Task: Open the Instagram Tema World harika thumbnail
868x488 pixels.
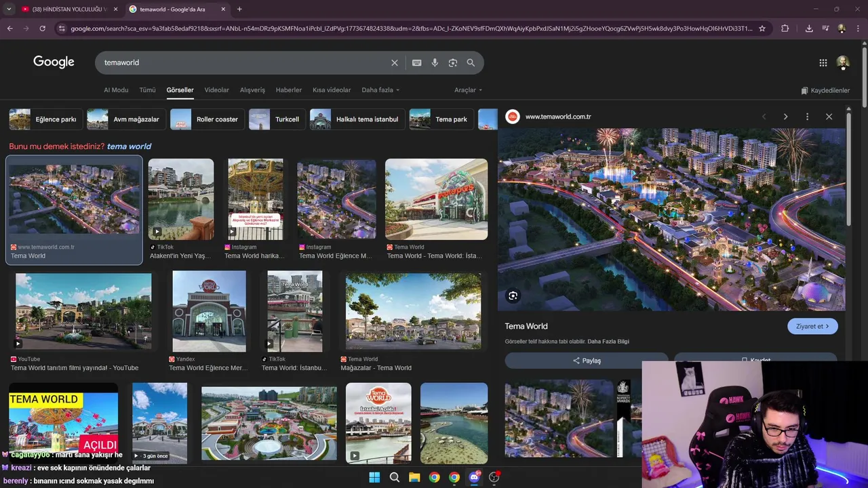Action: point(256,199)
